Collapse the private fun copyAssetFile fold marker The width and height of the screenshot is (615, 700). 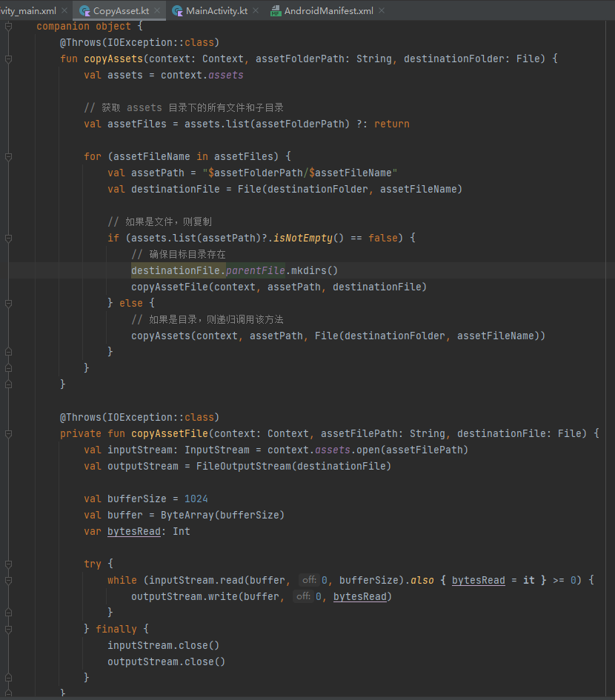pos(8,434)
